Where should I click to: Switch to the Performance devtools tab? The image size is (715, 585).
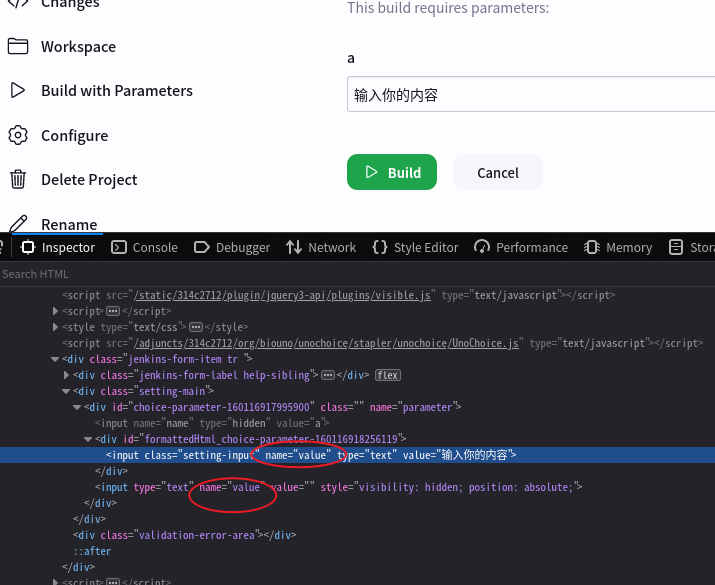coord(521,247)
